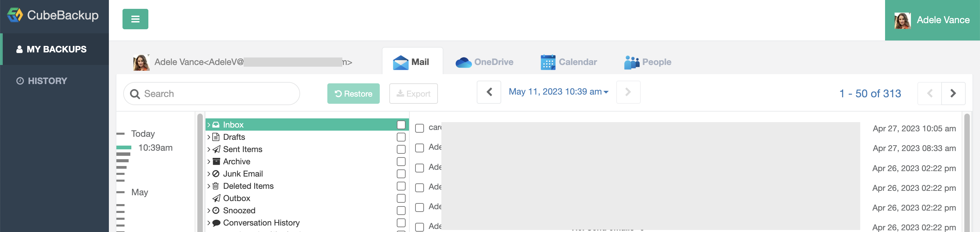
Task: Click the Inbox tray icon
Action: point(216,125)
